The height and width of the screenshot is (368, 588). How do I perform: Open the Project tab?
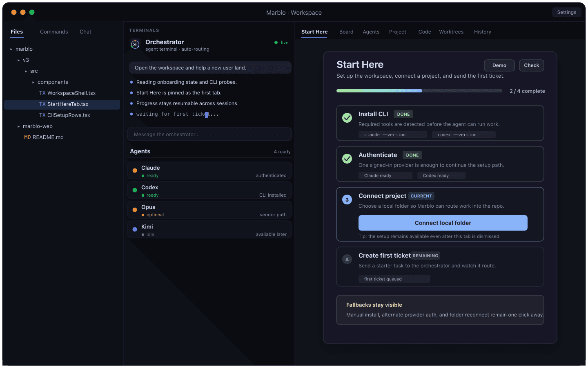point(398,32)
